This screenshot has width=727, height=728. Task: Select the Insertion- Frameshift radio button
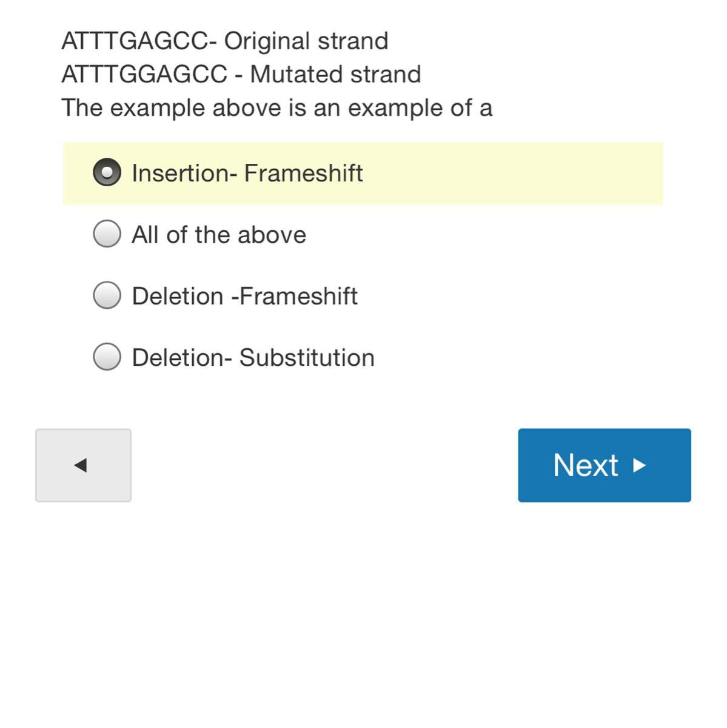tap(107, 173)
